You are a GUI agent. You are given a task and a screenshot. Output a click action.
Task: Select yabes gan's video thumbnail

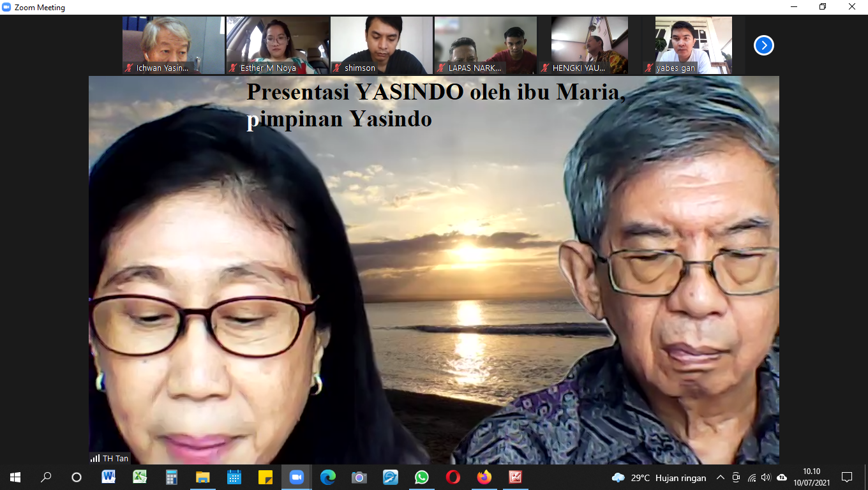694,45
